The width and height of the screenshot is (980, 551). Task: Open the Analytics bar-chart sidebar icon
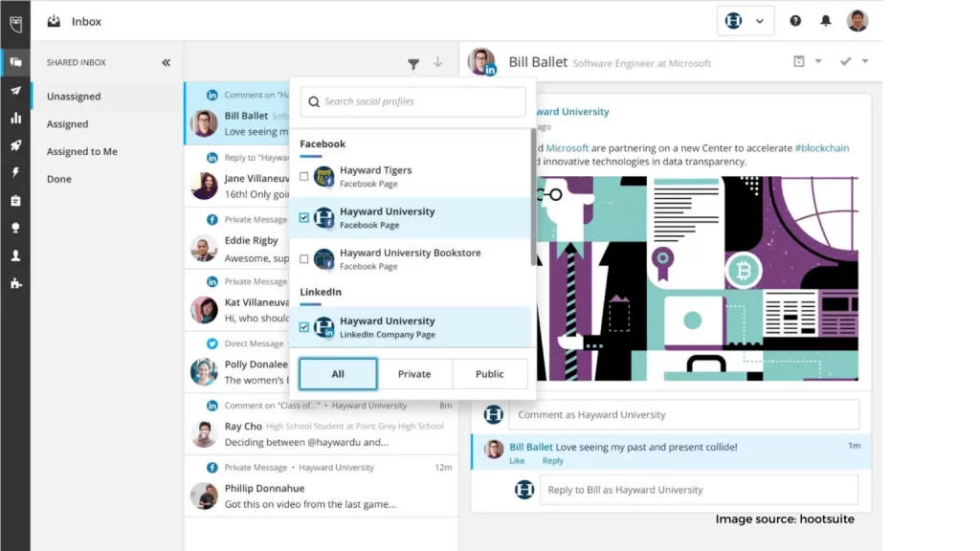tap(15, 118)
